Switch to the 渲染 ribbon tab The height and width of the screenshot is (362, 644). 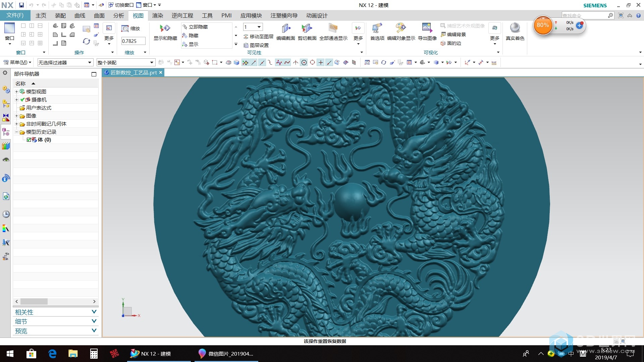[x=158, y=15]
